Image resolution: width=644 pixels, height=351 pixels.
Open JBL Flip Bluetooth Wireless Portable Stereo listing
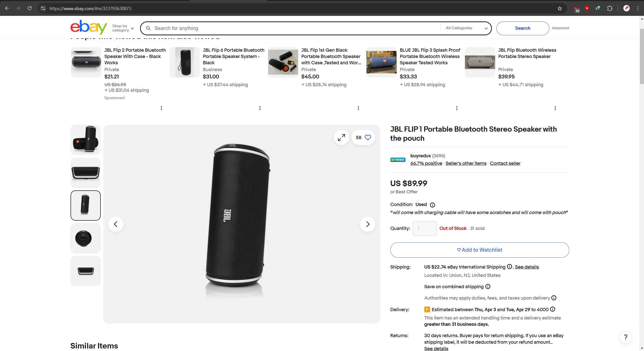click(x=527, y=53)
